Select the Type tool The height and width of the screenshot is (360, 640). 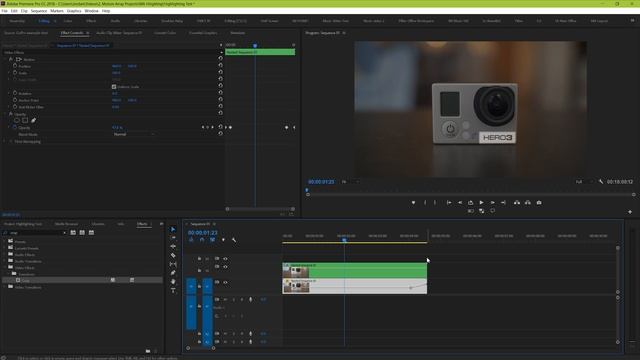tap(173, 290)
